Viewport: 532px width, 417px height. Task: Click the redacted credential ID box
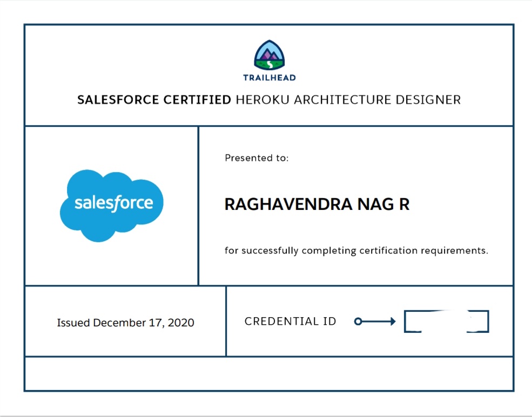[446, 321]
